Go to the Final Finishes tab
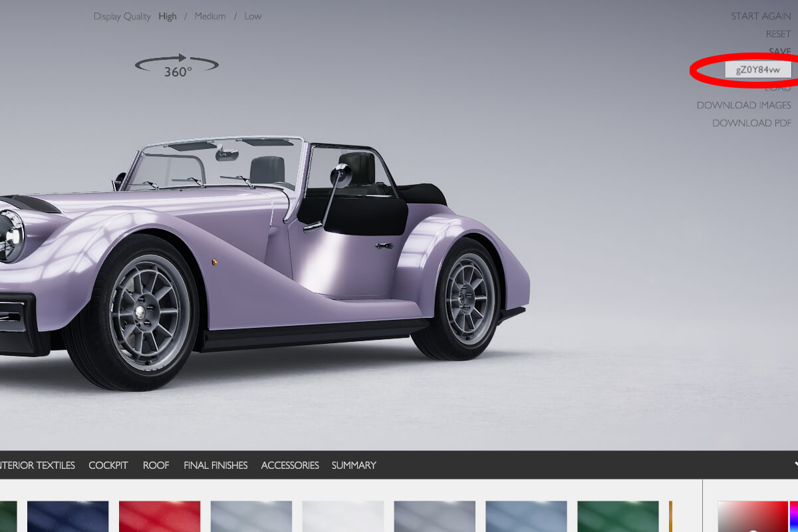798x532 pixels. [x=215, y=465]
